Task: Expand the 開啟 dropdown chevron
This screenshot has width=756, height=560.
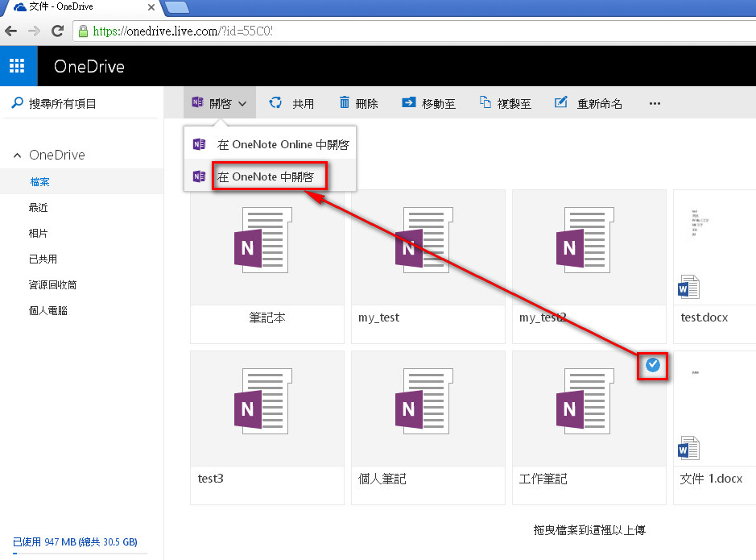Action: pos(242,104)
